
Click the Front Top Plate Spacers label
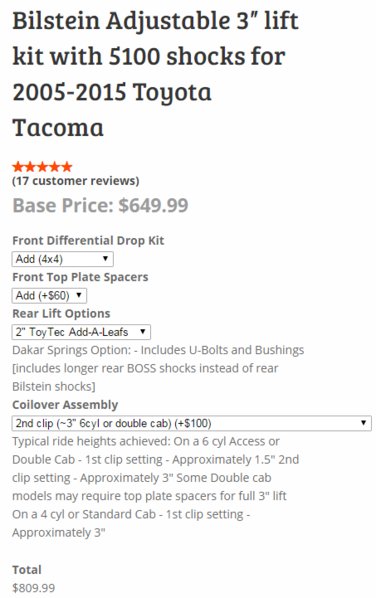click(x=80, y=277)
